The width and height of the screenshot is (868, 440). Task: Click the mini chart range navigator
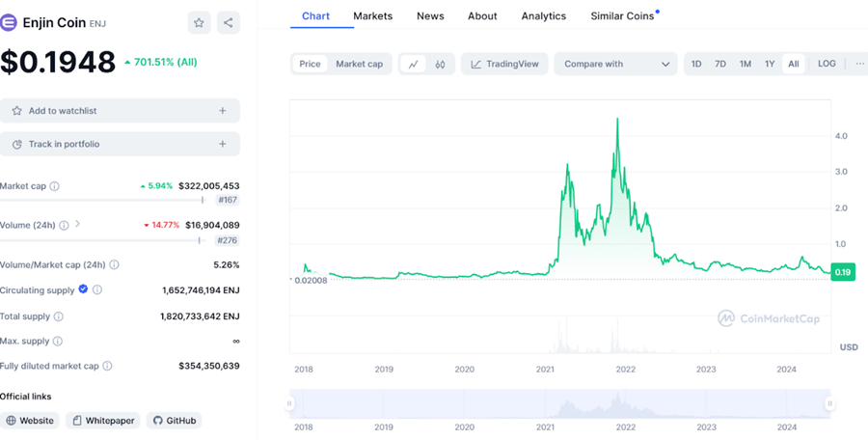point(559,403)
